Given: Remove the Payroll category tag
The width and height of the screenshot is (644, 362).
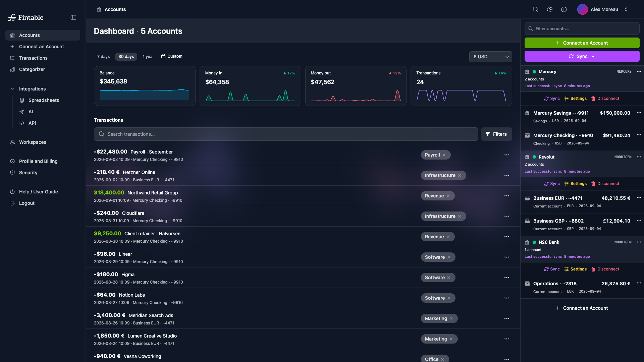Looking at the screenshot, I should point(444,155).
